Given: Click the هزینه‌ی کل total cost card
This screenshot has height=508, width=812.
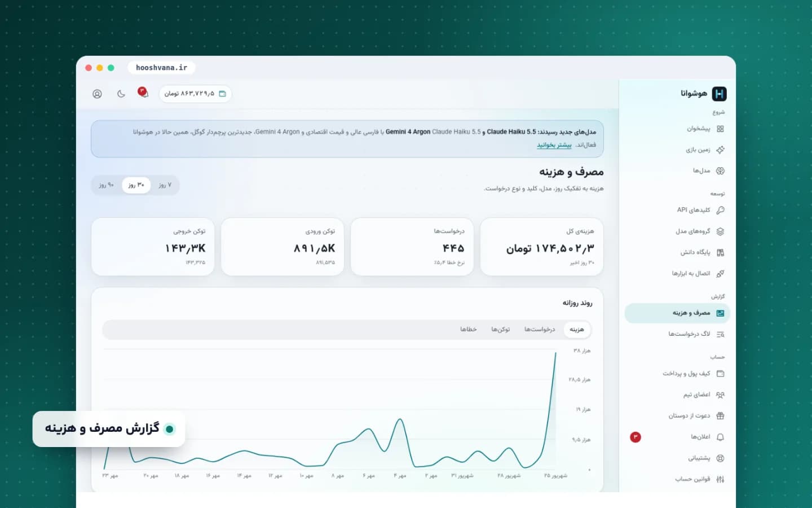Looking at the screenshot, I should [542, 247].
